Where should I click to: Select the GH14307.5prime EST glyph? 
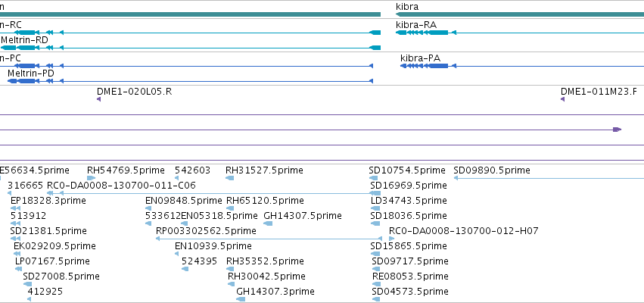[268, 223]
